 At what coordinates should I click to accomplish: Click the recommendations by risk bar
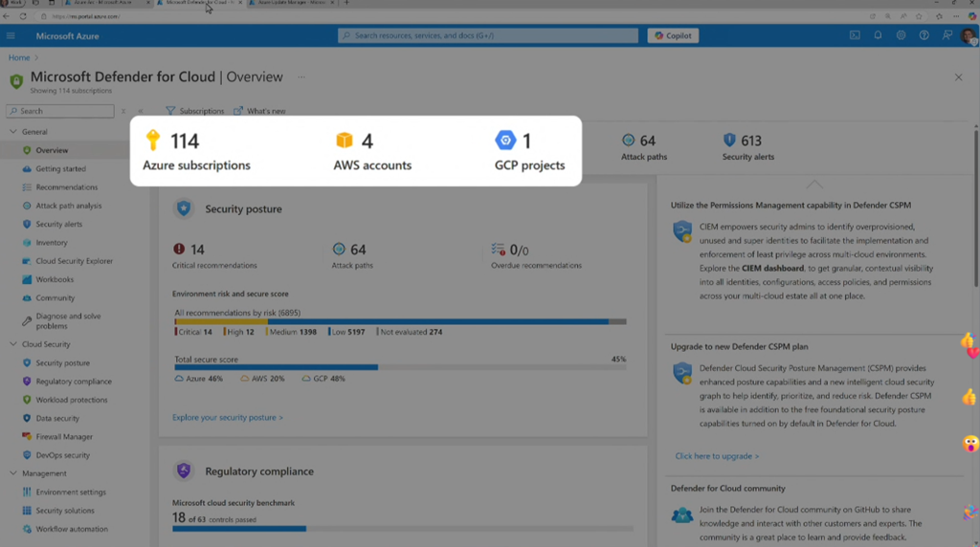[400, 321]
